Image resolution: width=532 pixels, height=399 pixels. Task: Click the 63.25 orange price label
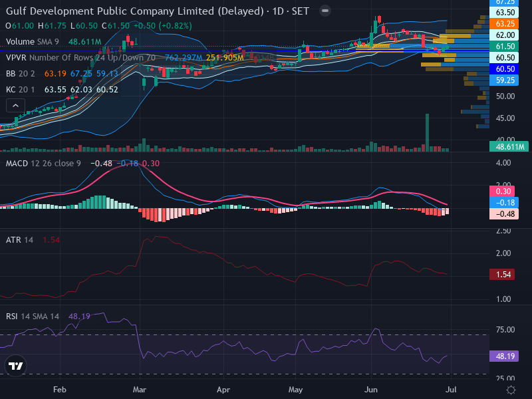pos(504,24)
